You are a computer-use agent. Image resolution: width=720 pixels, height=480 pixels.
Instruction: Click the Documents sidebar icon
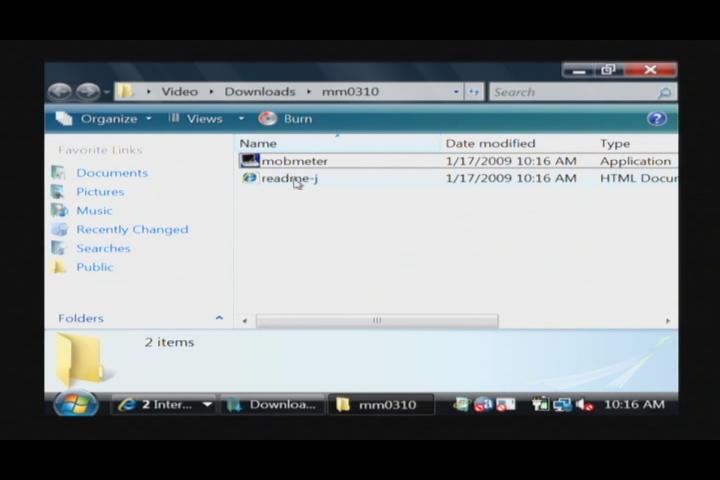(59, 173)
